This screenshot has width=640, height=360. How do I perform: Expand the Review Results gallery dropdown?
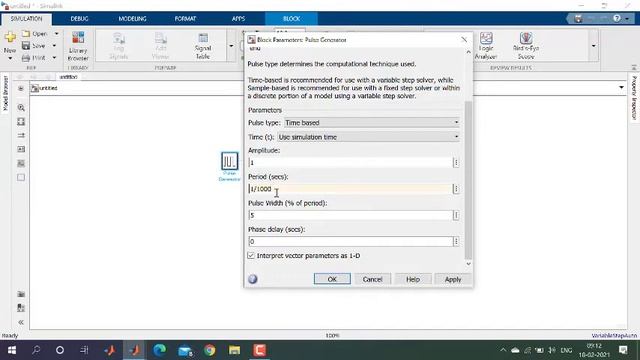(593, 46)
